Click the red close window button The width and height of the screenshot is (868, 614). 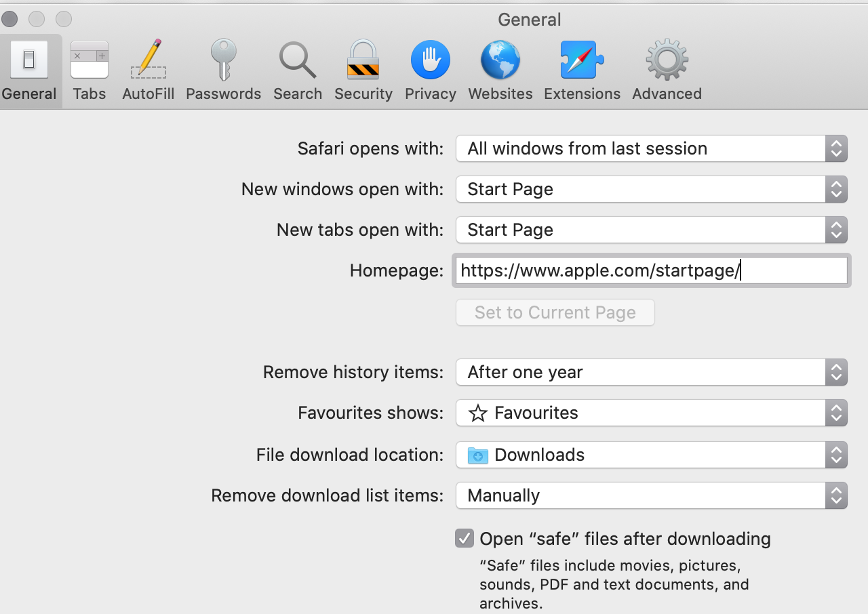(x=9, y=19)
